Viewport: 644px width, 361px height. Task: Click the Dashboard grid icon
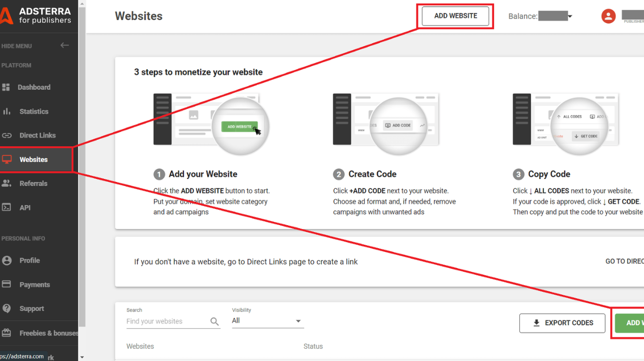(x=6, y=87)
